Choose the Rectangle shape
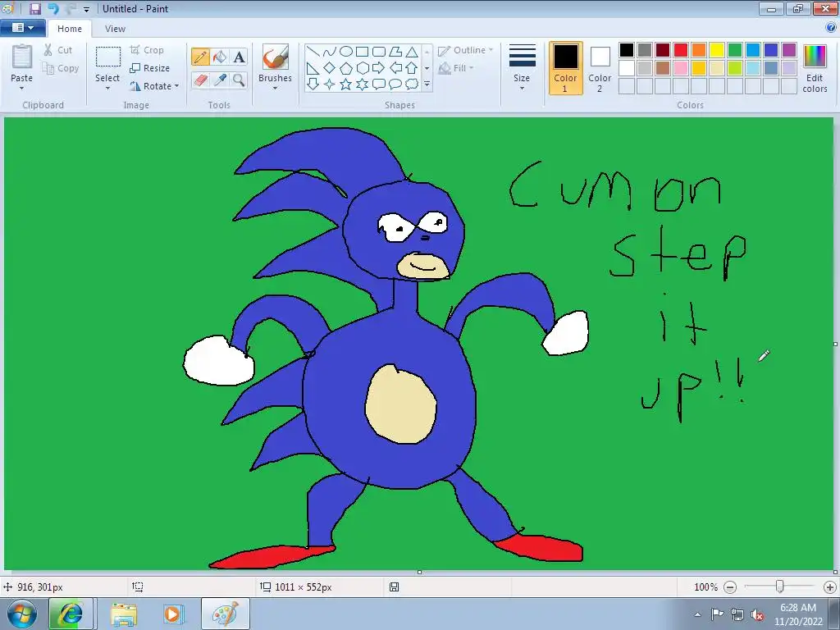This screenshot has width=840, height=630. [x=362, y=52]
